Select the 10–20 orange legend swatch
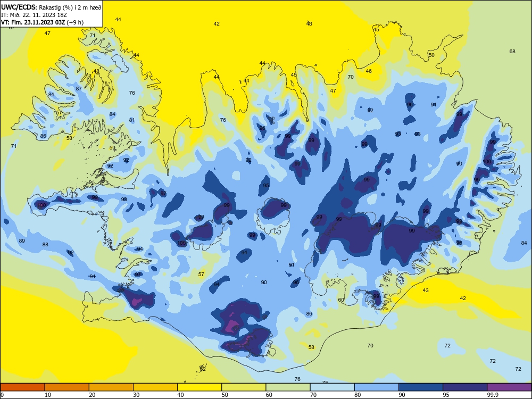The width and height of the screenshot is (532, 399). pyautogui.click(x=67, y=387)
